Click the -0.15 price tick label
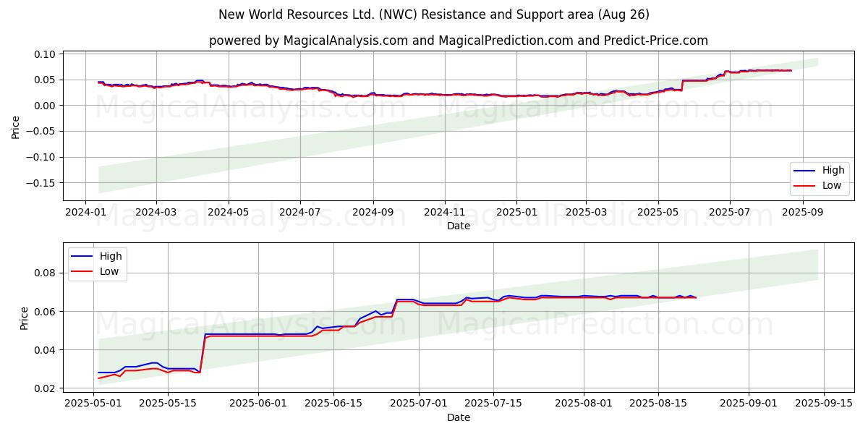The width and height of the screenshot is (868, 434). [x=42, y=182]
